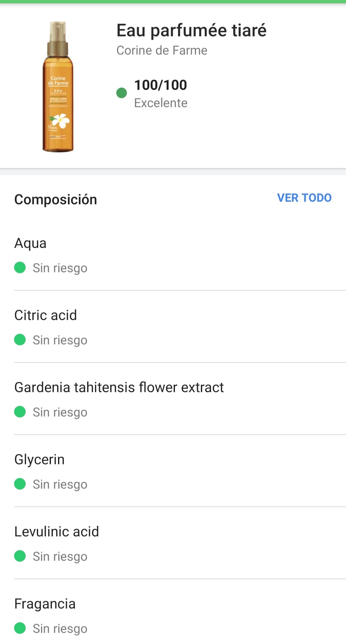346x644 pixels.
Task: Tap the green risk dot under Fragancia
Action: [20, 628]
